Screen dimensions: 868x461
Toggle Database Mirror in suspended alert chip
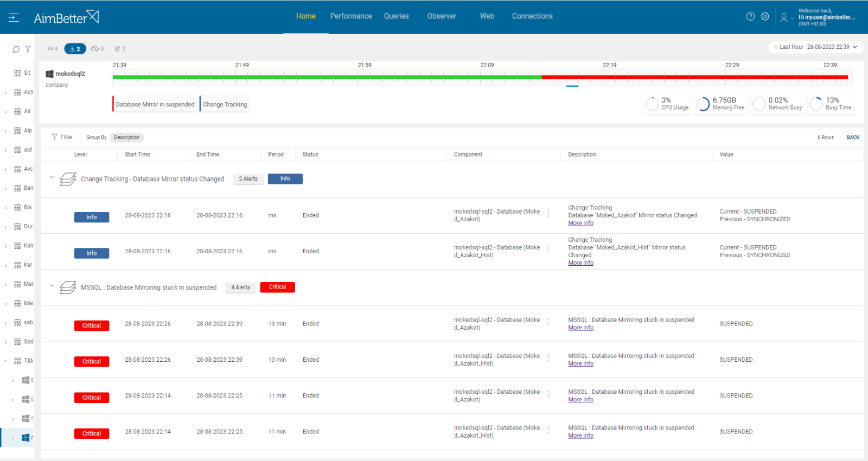pyautogui.click(x=155, y=104)
